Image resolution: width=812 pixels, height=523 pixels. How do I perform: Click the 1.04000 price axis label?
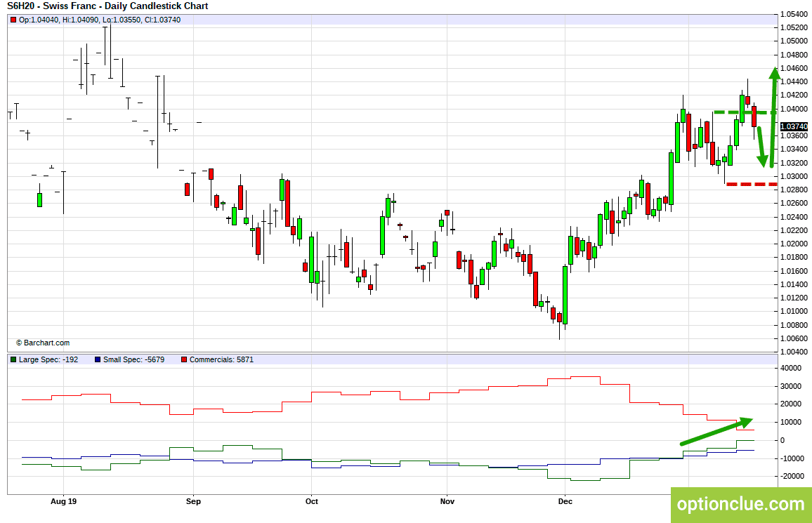coord(794,109)
